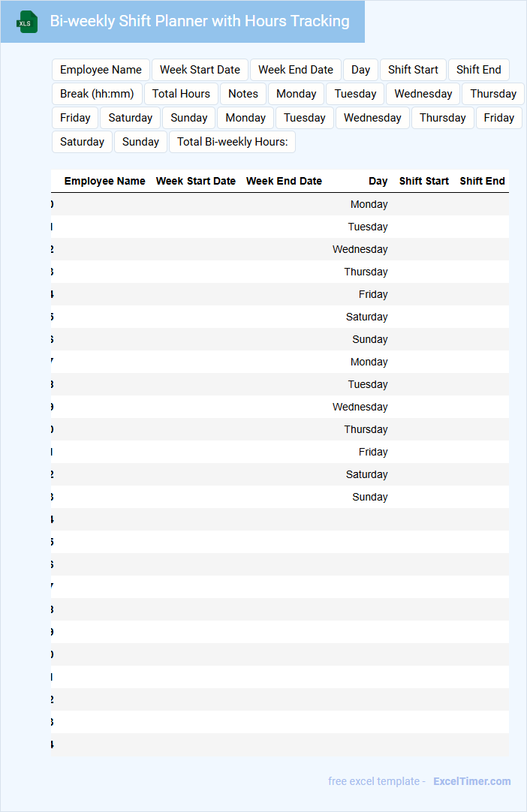Choose the Total Bi-weekly Hours: tag

[232, 142]
